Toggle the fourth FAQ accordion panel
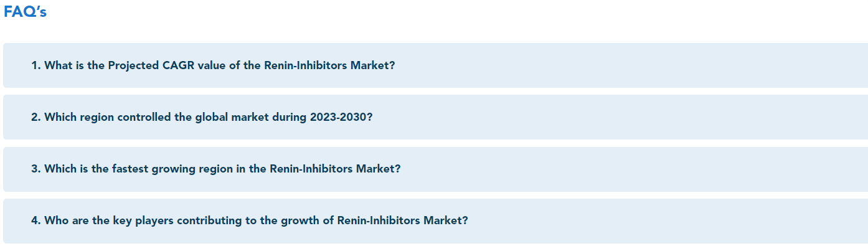868x246 pixels. (x=435, y=220)
